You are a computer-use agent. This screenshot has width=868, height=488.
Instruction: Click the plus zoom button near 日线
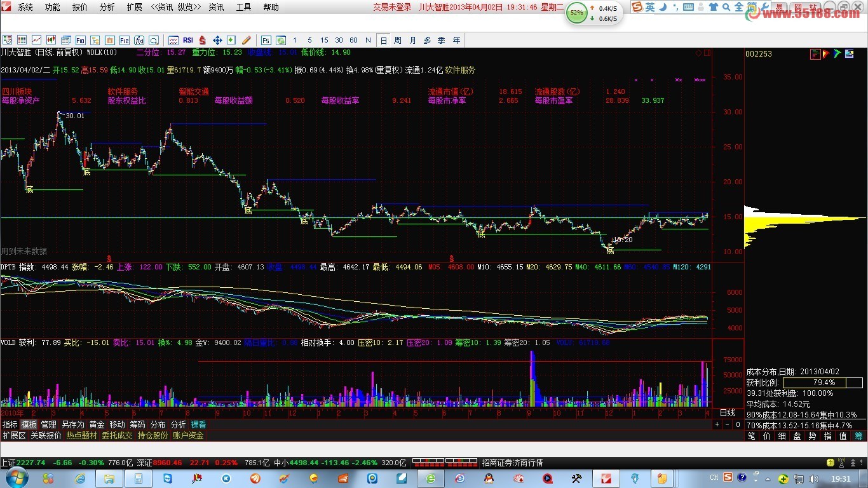click(717, 424)
